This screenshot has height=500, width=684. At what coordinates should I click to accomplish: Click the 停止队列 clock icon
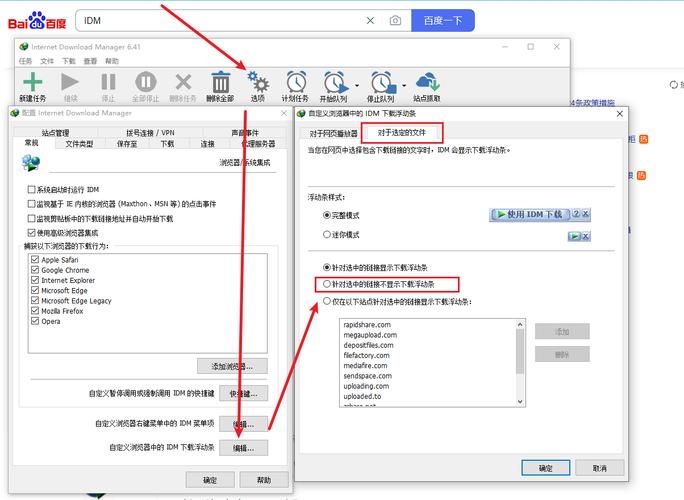click(383, 82)
